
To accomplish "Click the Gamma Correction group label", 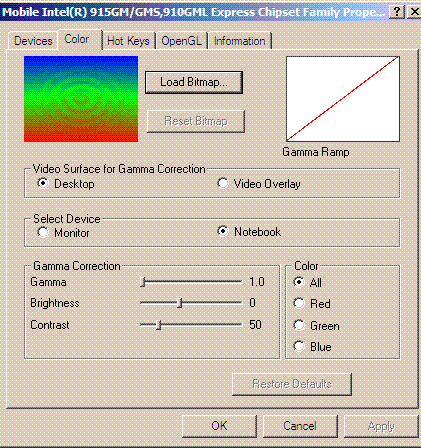I will [x=77, y=266].
